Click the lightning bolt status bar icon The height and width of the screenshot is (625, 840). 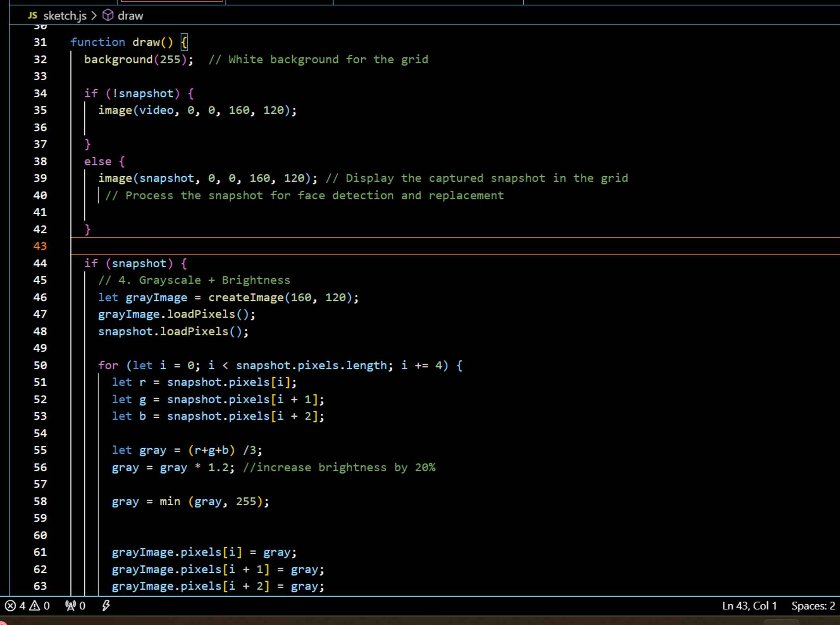(x=106, y=606)
